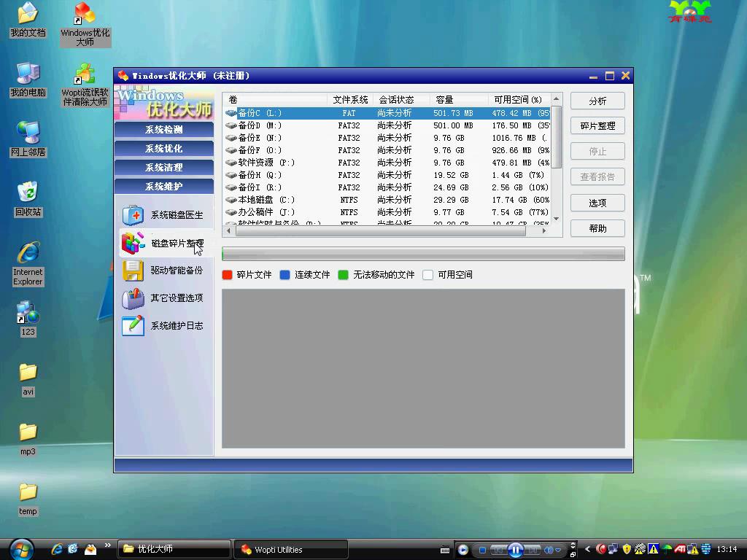Click the on-screen keyboard taskbar icon

click(x=445, y=551)
